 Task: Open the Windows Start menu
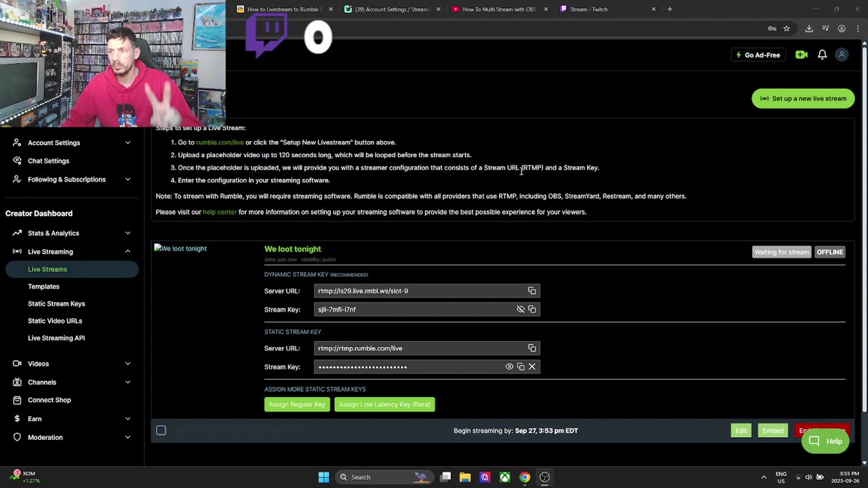tap(323, 477)
